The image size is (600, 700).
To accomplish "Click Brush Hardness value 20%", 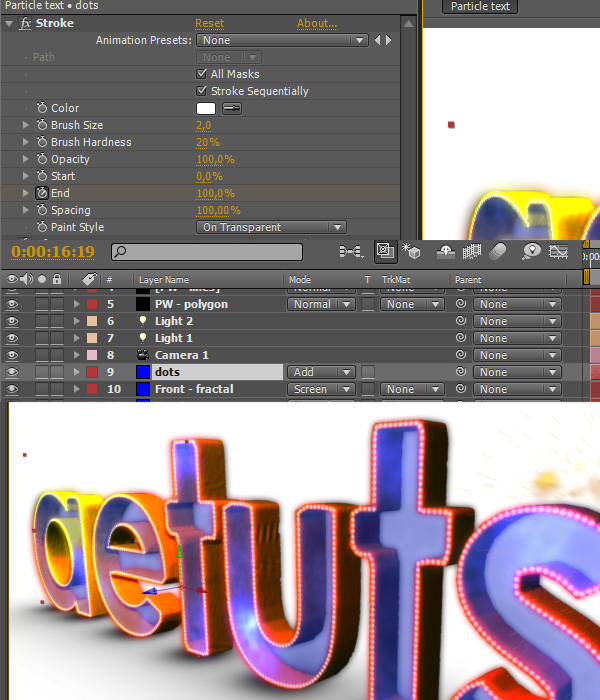I will coord(208,142).
